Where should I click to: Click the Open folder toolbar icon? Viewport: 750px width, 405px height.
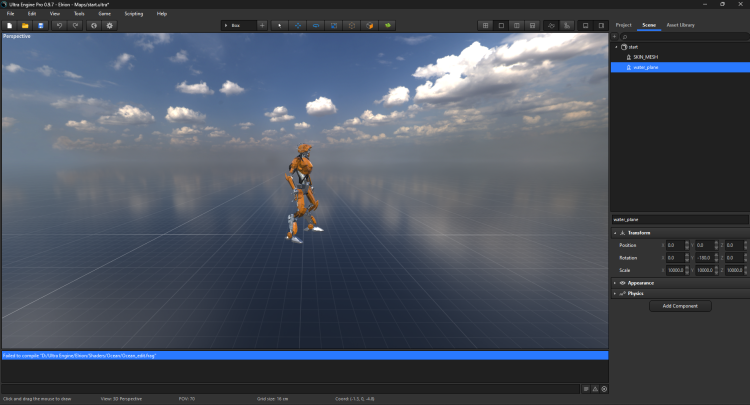pos(25,25)
